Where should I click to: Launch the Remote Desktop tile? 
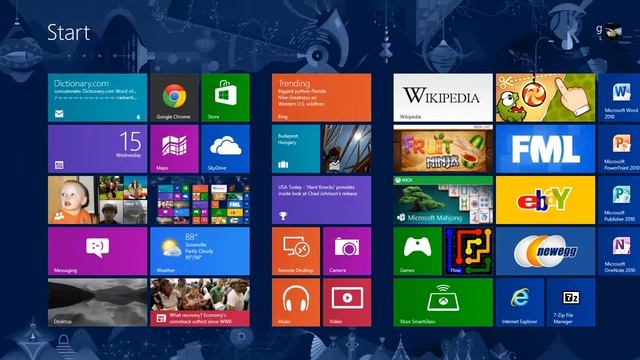click(x=296, y=251)
